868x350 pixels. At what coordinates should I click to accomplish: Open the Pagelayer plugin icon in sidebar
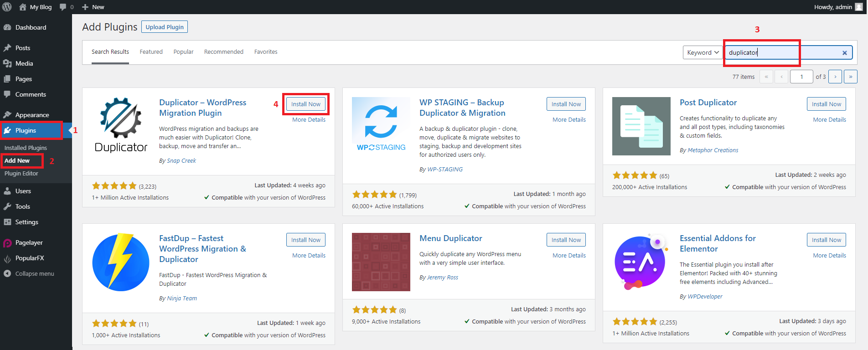coord(7,243)
